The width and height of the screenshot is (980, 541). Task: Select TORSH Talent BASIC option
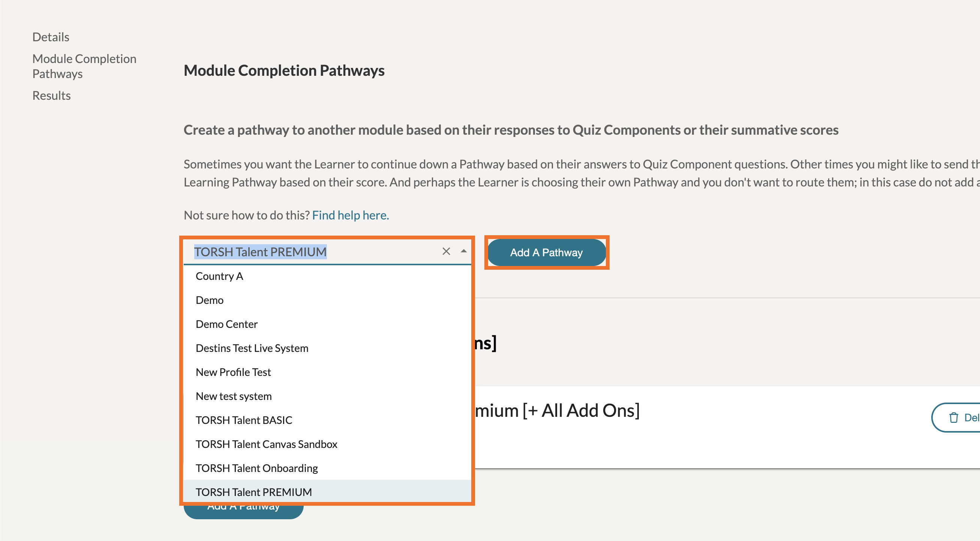pyautogui.click(x=244, y=420)
